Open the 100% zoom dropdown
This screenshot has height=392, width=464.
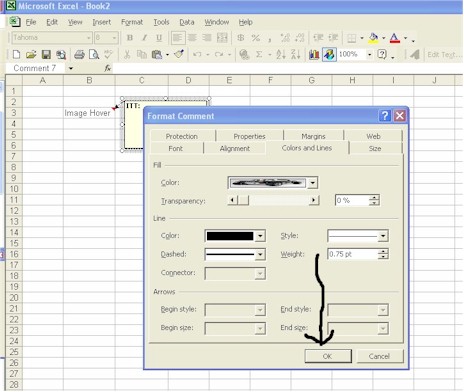[x=369, y=54]
